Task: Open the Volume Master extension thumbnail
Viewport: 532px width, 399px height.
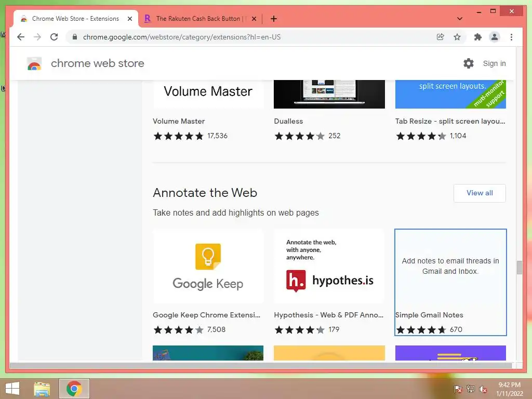Action: (x=208, y=95)
